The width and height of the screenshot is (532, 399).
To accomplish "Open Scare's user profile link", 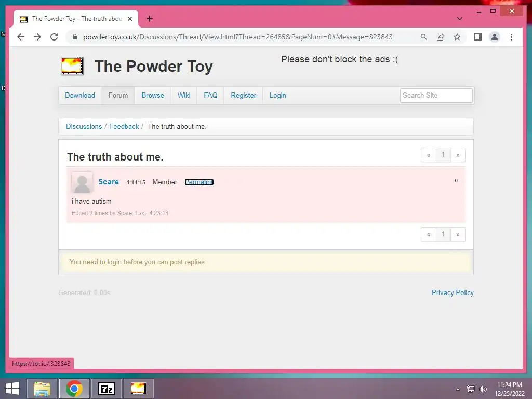I will tap(108, 182).
